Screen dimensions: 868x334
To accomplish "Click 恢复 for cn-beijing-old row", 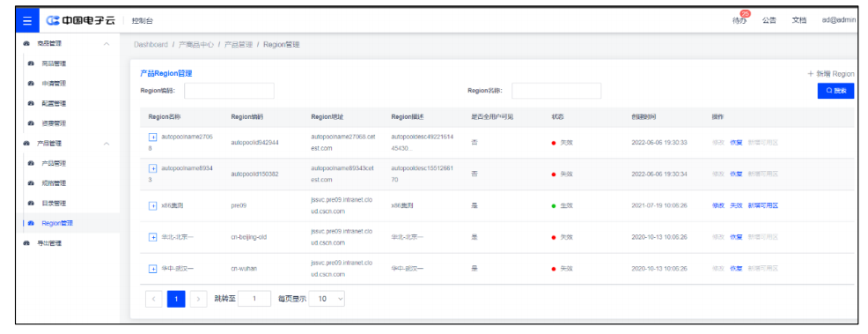I will coord(736,237).
